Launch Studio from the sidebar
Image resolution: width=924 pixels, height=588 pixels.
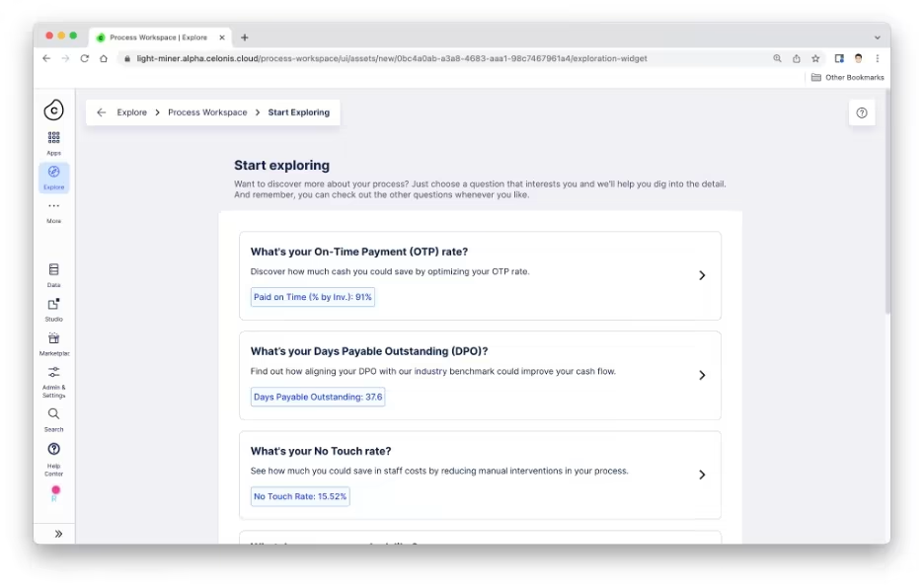(53, 310)
